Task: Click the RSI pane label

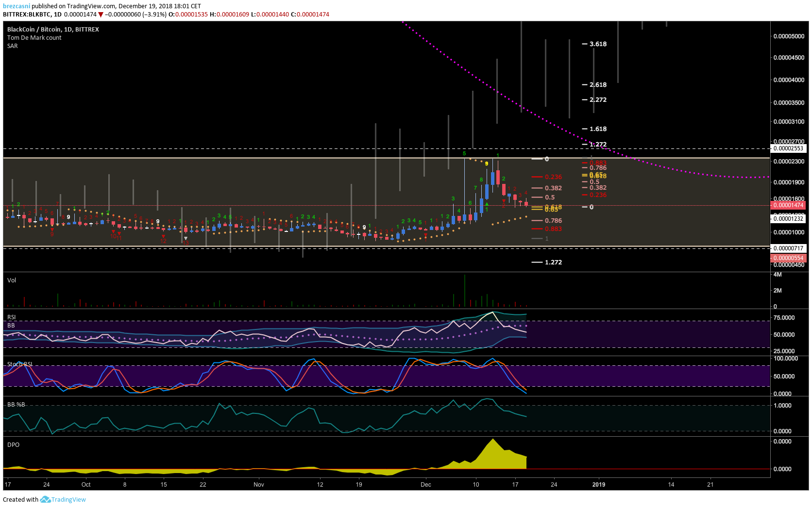Action: point(11,317)
